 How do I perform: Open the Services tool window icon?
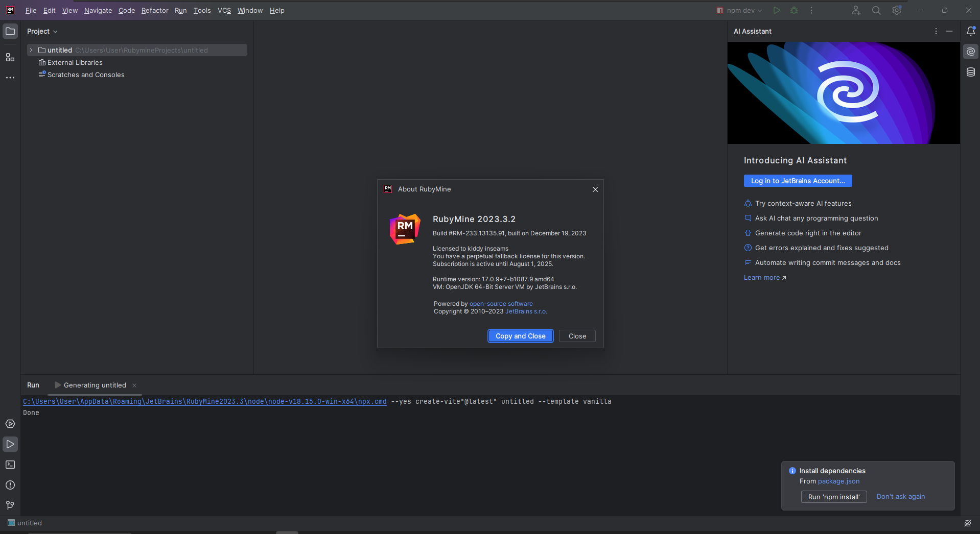pos(10,424)
